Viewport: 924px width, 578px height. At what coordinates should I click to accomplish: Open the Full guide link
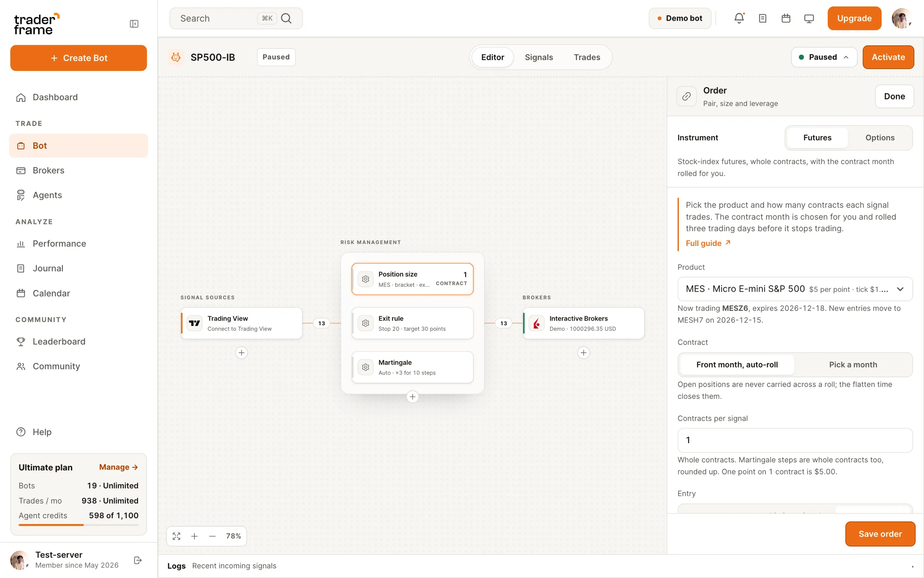pos(708,243)
